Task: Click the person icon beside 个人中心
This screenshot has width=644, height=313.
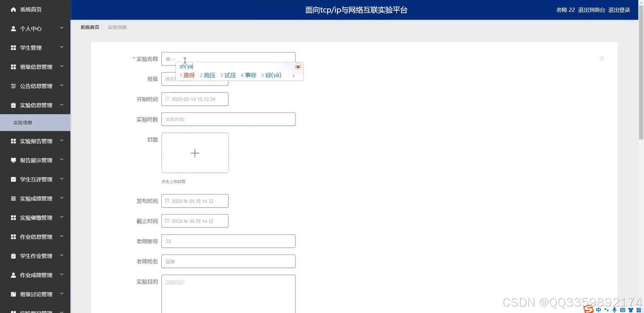Action: (x=13, y=29)
